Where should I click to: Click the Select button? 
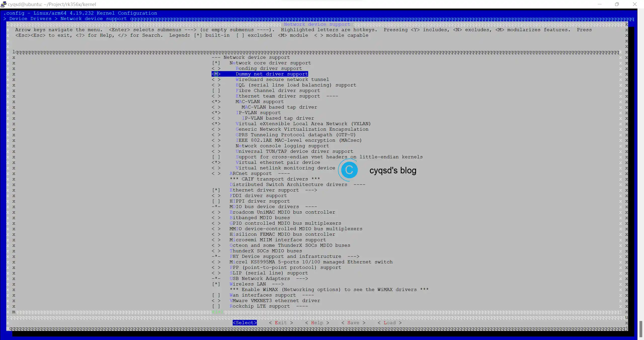(245, 323)
